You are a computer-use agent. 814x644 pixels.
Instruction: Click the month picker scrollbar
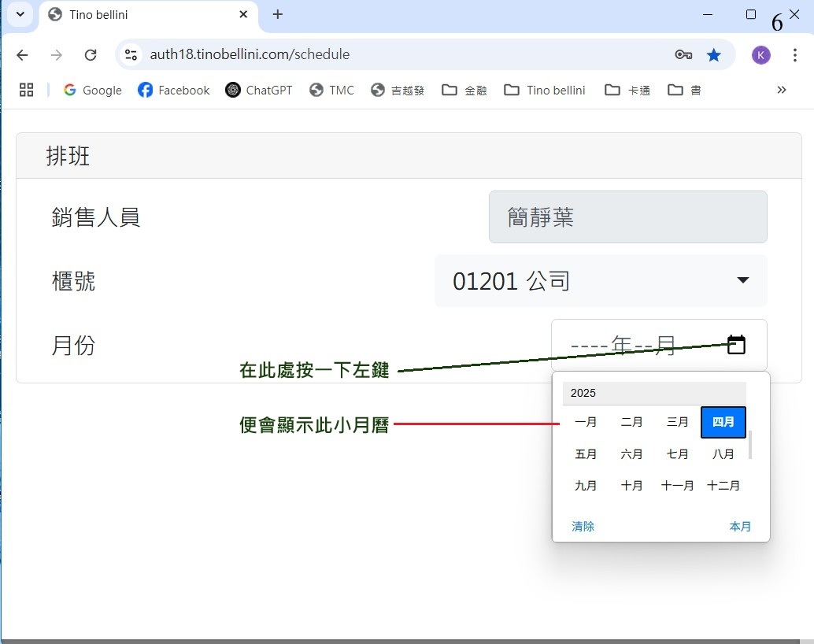click(x=749, y=445)
